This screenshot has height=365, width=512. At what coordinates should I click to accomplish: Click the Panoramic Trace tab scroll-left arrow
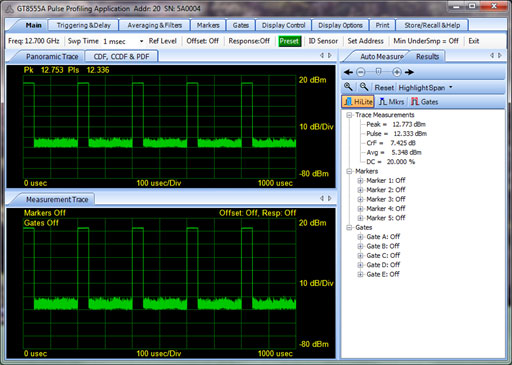pyautogui.click(x=322, y=55)
